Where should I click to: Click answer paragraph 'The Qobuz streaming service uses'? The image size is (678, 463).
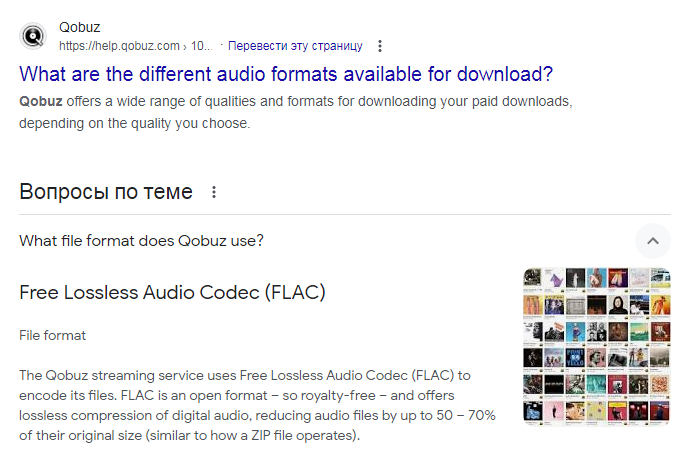[x=257, y=406]
